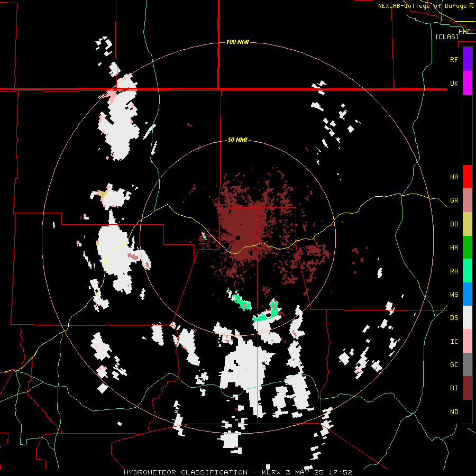Select the dusty pink GR legend swatch

point(467,200)
